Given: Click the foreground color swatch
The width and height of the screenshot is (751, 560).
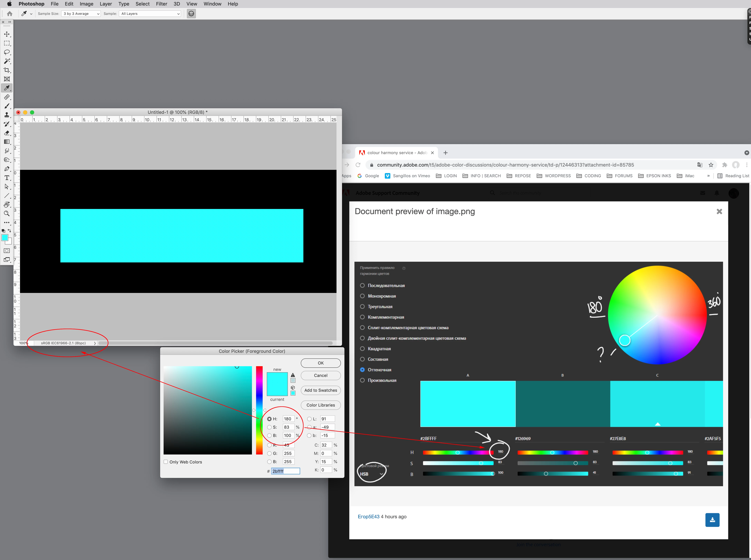Looking at the screenshot, I should [5, 238].
